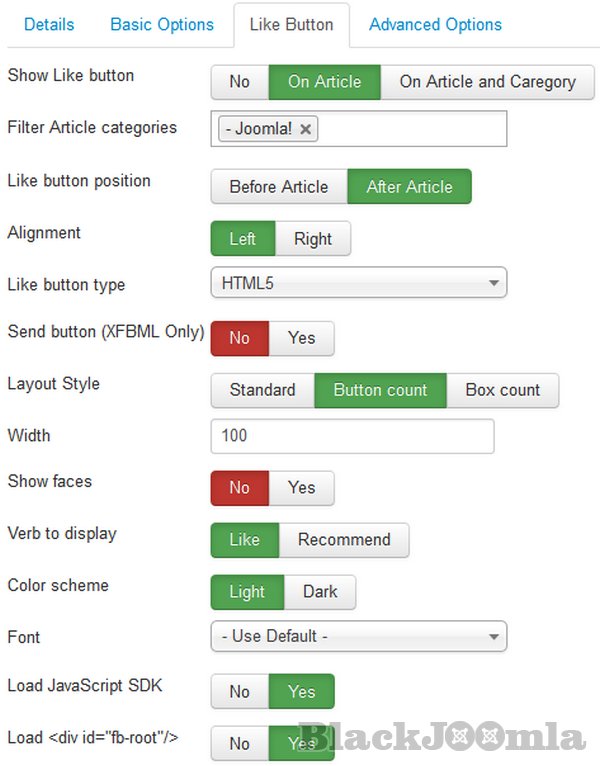Click the Width input field
This screenshot has width=600, height=766.
coord(352,436)
